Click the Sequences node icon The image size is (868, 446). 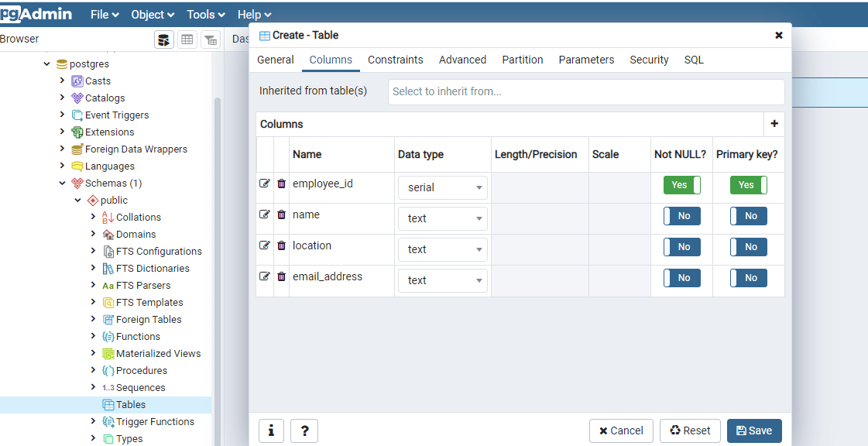[108, 388]
